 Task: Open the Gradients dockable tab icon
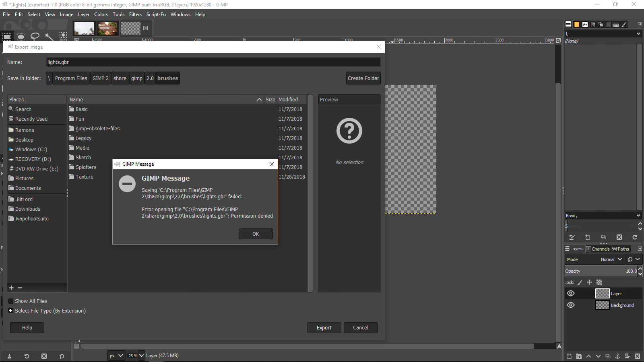[x=577, y=25]
